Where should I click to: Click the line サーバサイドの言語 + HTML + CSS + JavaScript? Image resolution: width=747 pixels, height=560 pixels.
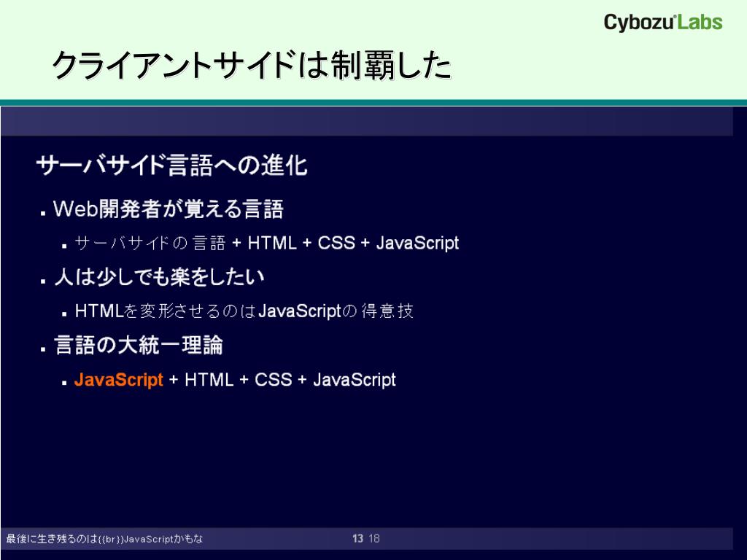coord(266,243)
